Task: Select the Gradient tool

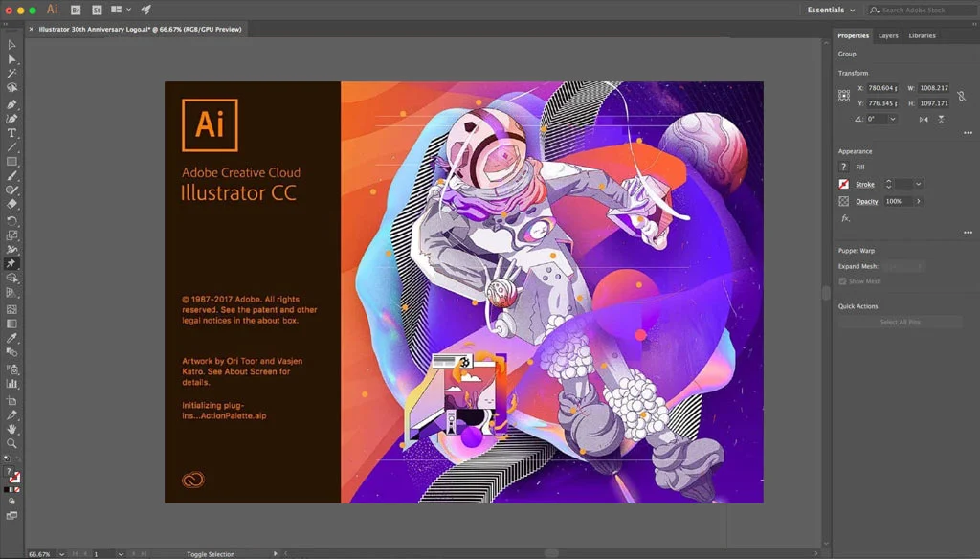Action: (11, 323)
